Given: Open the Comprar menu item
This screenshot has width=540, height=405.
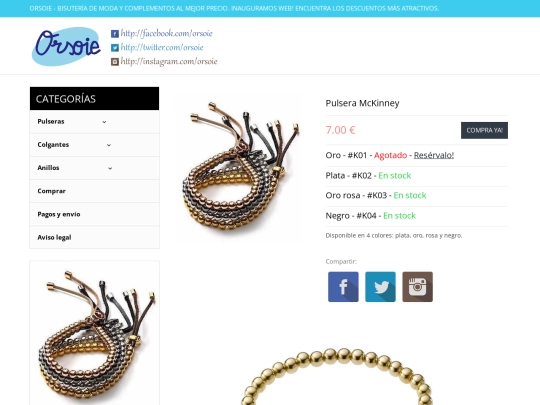Looking at the screenshot, I should (x=94, y=191).
